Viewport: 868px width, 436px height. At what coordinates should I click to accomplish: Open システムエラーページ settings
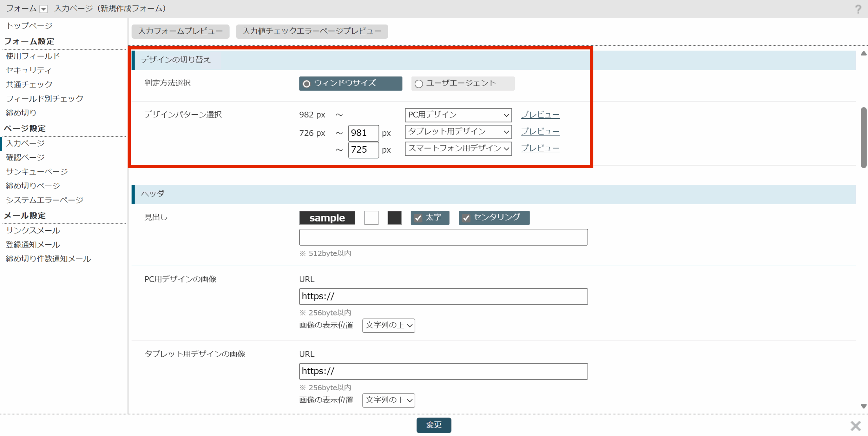[x=44, y=200]
